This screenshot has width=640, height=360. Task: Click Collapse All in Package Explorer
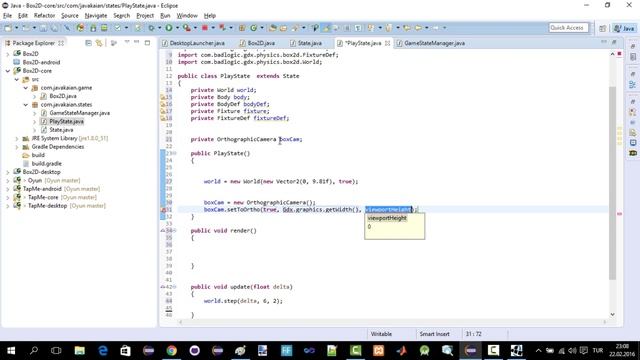[x=88, y=43]
